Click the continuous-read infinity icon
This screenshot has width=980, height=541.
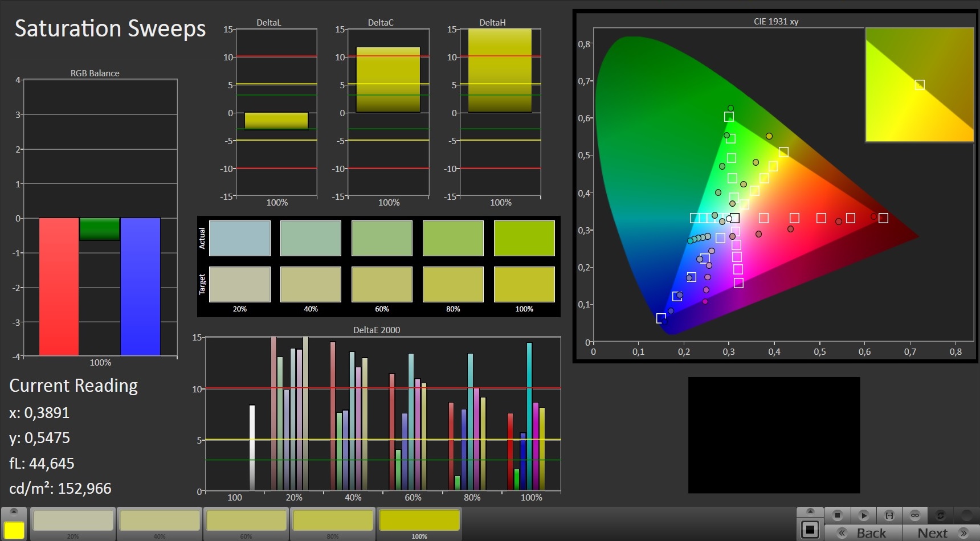click(914, 515)
